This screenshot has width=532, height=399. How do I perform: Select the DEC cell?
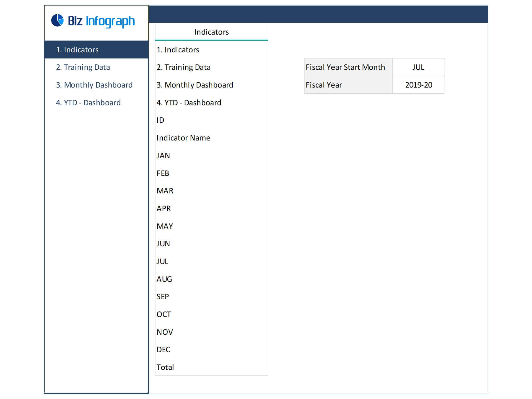pos(211,349)
